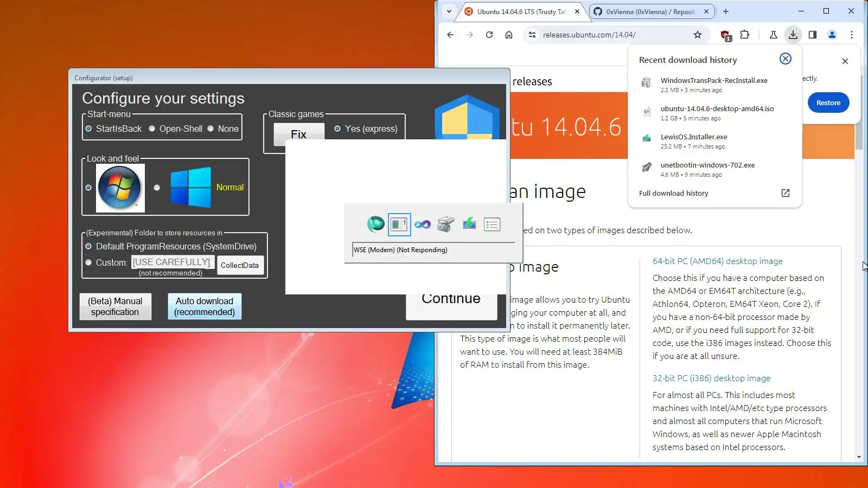
Task: Open Chrome tab search dropdown arrow
Action: point(449,11)
